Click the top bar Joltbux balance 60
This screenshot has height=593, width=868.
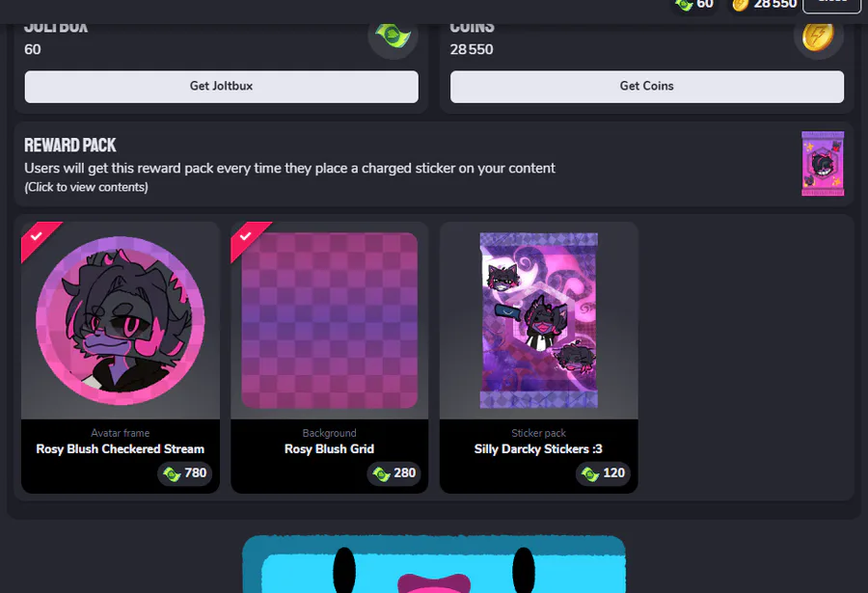coord(694,5)
